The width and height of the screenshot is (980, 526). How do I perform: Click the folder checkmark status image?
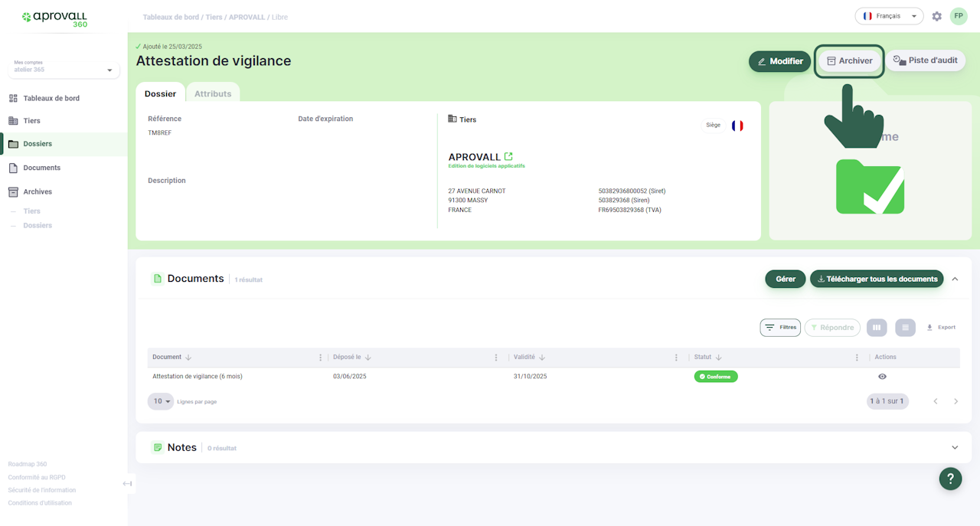click(870, 186)
